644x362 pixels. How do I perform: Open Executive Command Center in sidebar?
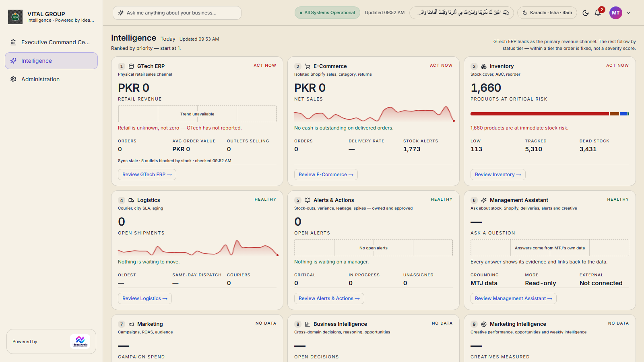tap(51, 42)
